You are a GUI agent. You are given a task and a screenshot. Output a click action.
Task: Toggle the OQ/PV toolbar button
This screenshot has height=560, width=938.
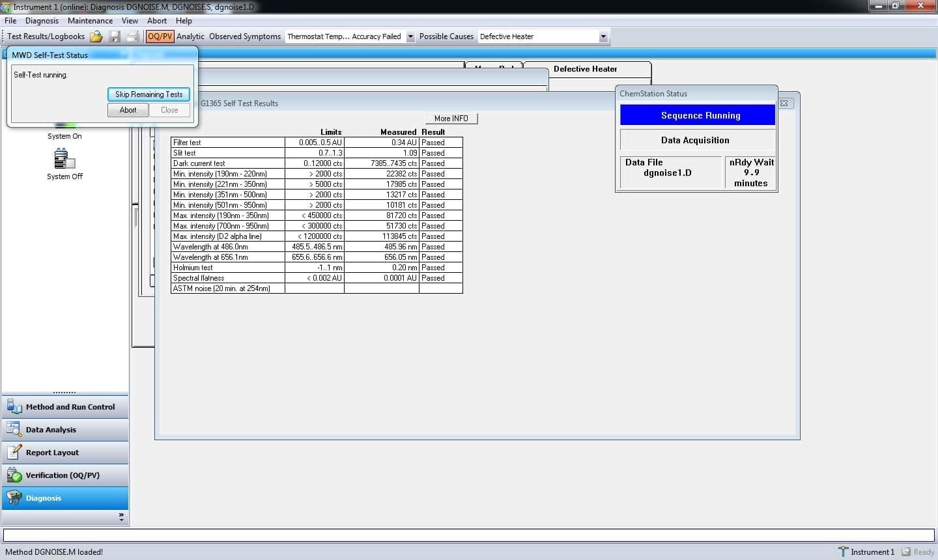tap(160, 36)
